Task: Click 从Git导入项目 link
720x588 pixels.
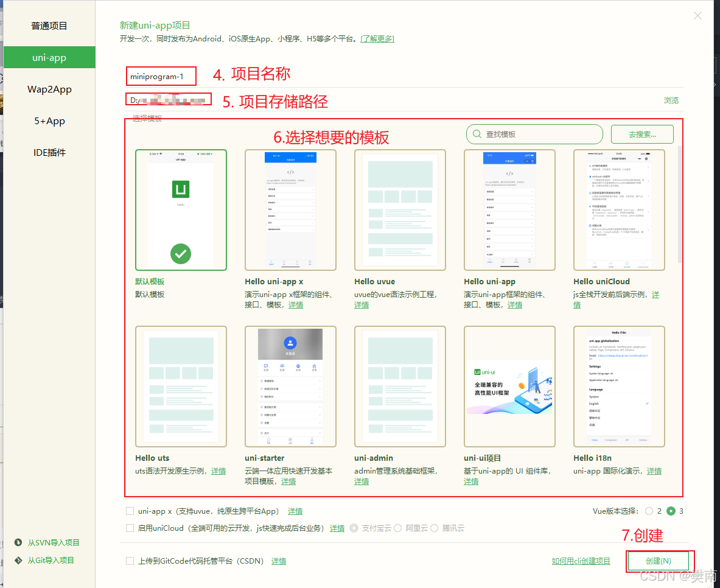Action: 51,561
